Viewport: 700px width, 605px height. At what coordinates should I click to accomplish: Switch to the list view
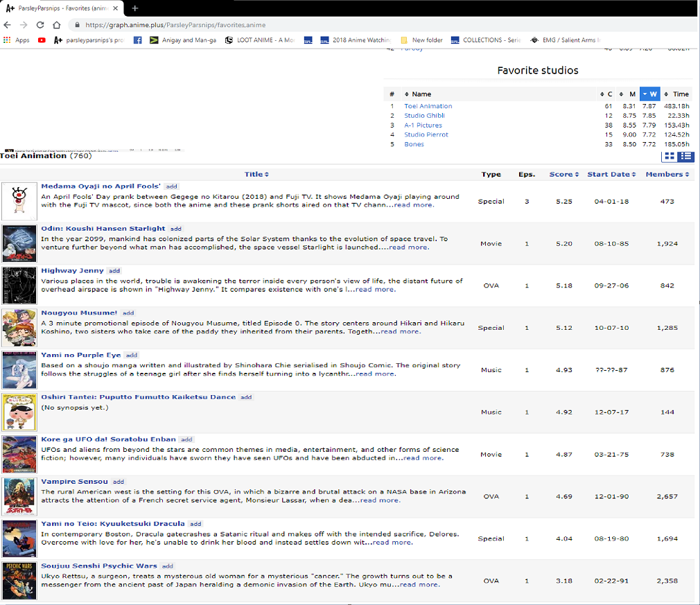pyautogui.click(x=686, y=157)
